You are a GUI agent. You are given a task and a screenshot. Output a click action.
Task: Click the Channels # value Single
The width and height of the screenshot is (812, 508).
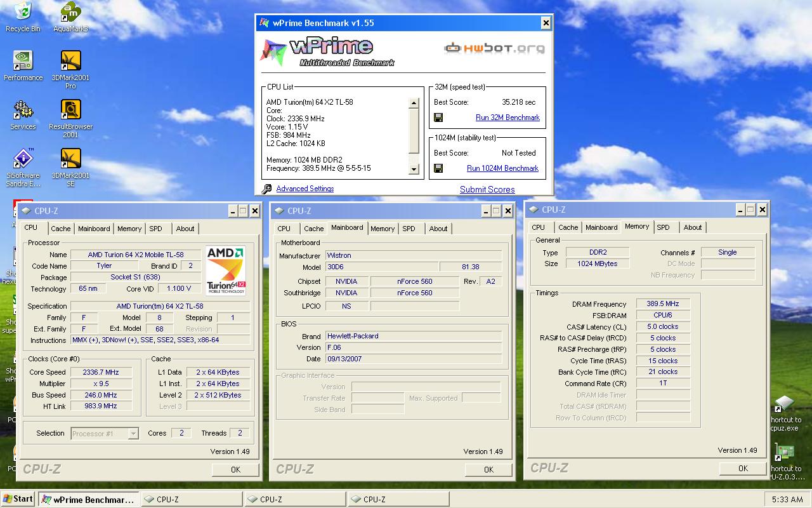click(x=728, y=252)
